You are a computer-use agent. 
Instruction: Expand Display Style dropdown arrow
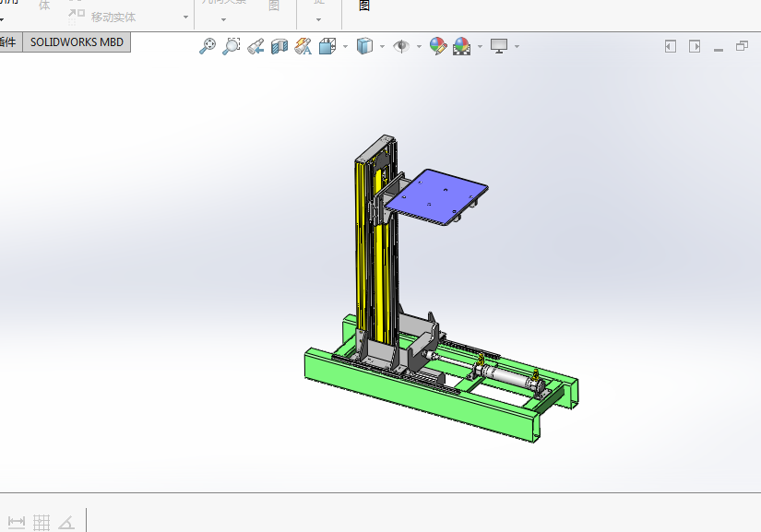[383, 46]
